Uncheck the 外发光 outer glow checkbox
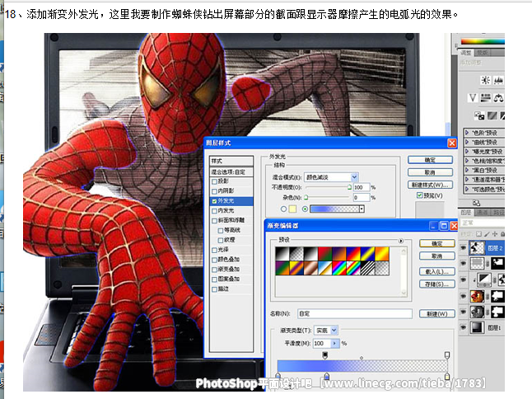The image size is (532, 399). pyautogui.click(x=214, y=201)
